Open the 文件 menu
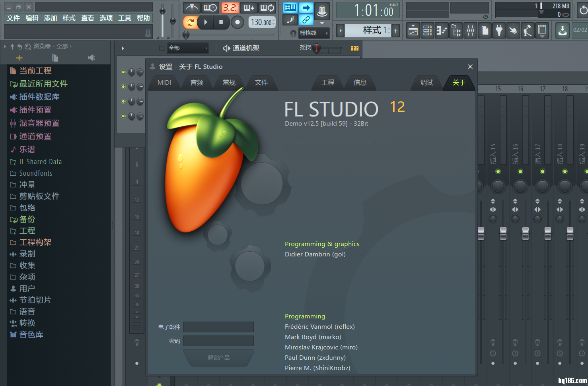The width and height of the screenshot is (588, 386). [x=13, y=18]
